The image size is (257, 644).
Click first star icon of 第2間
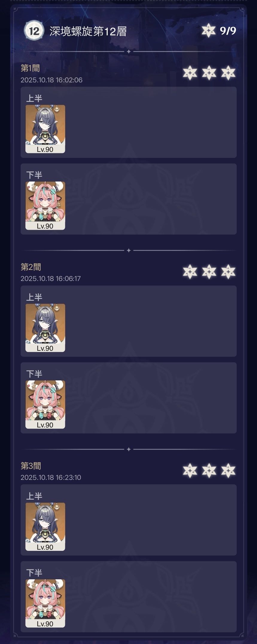tap(190, 272)
